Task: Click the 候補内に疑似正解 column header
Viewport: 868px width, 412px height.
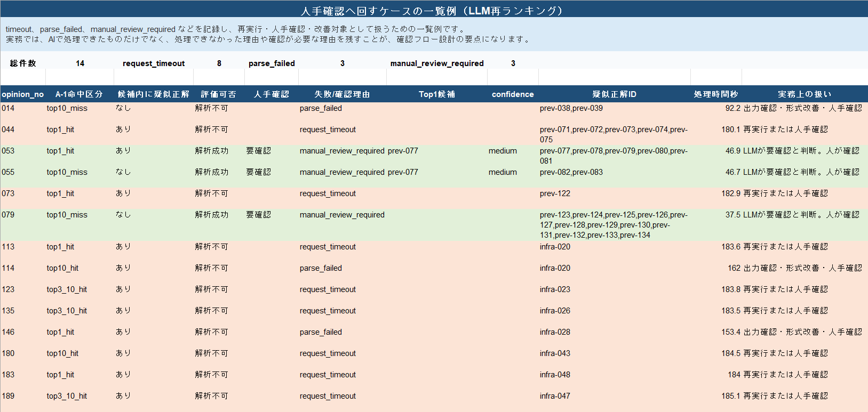Action: 154,94
